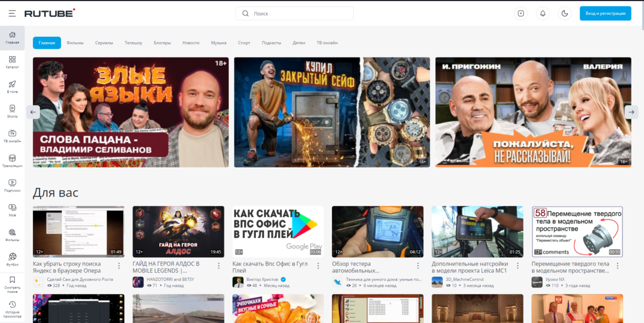Click Сделай Сам channel avatar

38,282
